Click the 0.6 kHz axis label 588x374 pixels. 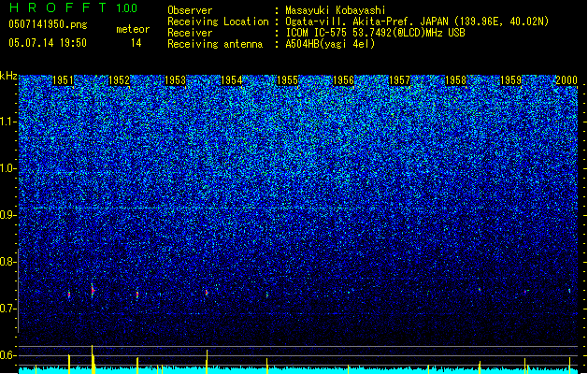[7, 355]
